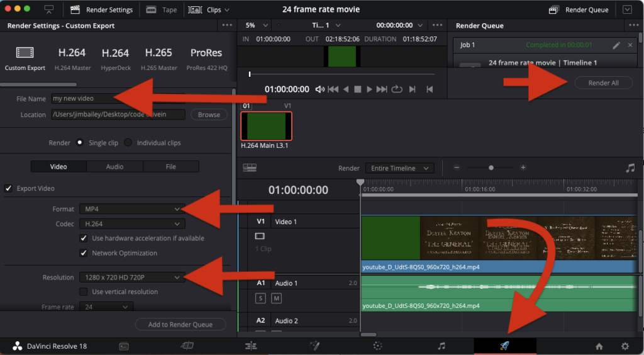The image size is (644, 355).
Task: Open the Format MP4 dropdown
Action: tap(131, 208)
